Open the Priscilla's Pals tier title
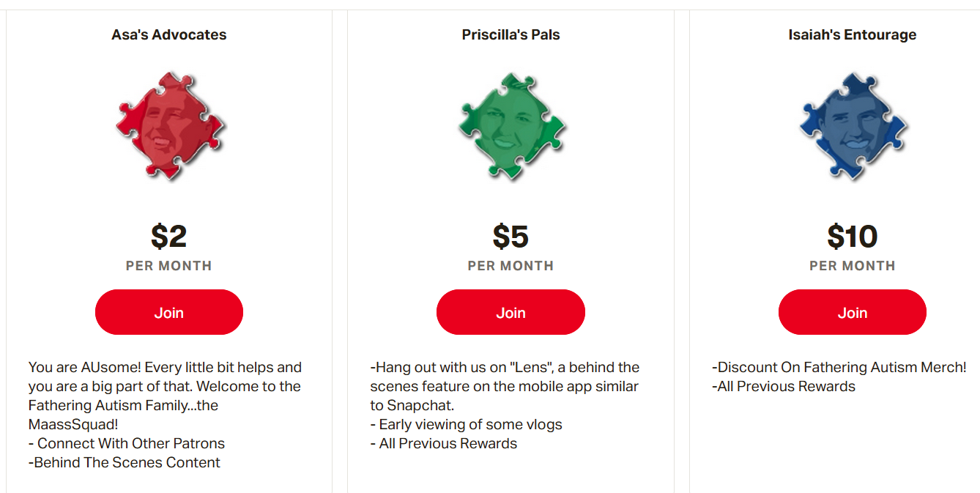The height and width of the screenshot is (493, 980). click(x=511, y=34)
